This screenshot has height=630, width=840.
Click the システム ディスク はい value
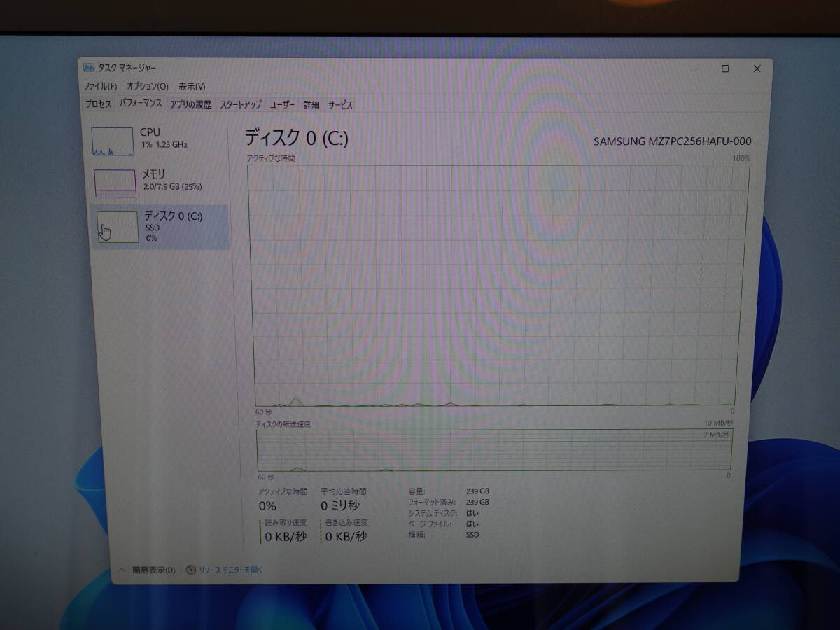(x=472, y=513)
